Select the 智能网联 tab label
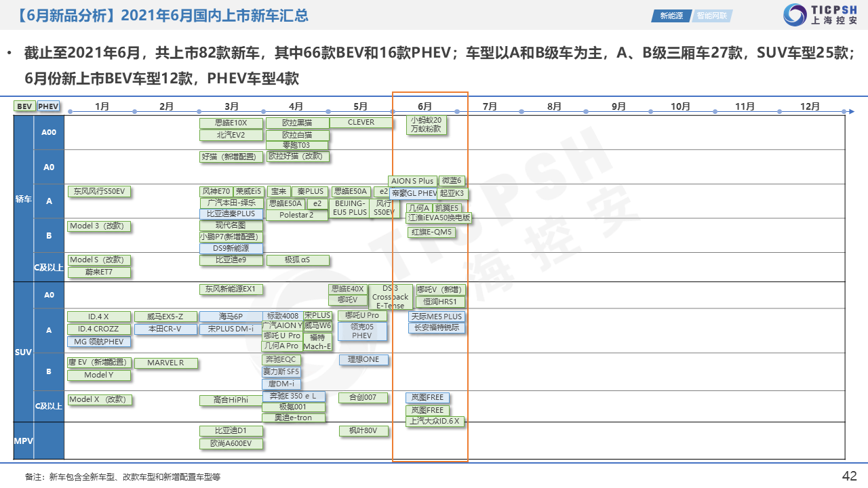The width and height of the screenshot is (868, 488). coord(711,16)
